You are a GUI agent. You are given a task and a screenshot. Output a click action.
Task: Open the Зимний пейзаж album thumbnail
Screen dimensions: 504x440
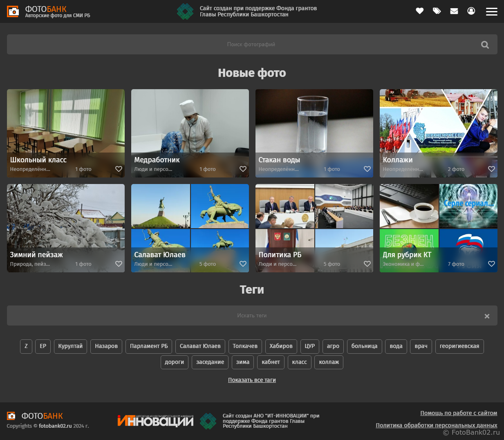(65, 217)
